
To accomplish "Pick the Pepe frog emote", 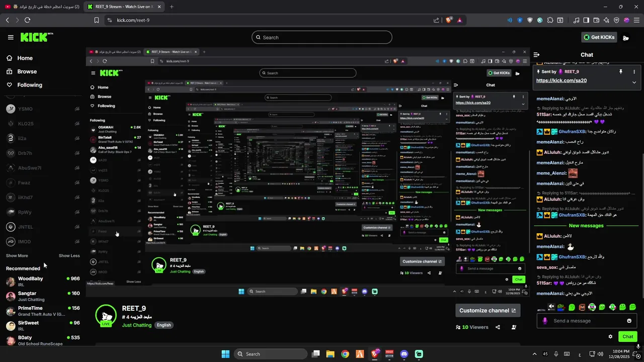I will click(x=561, y=307).
